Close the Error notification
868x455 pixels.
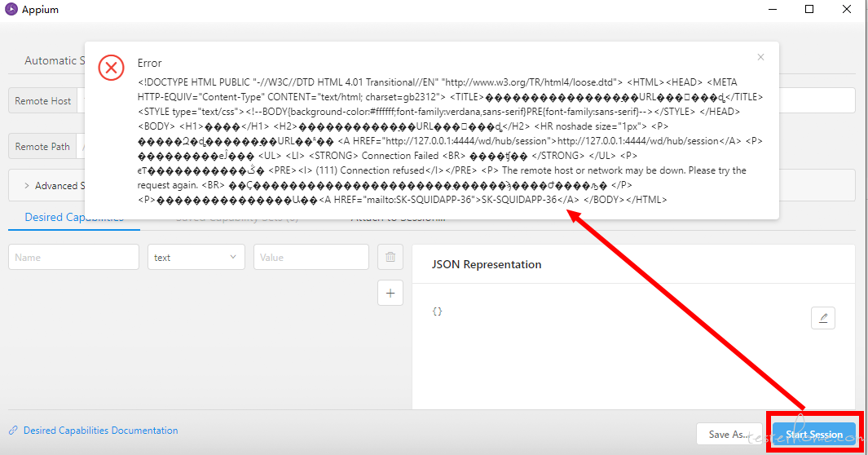click(x=760, y=57)
